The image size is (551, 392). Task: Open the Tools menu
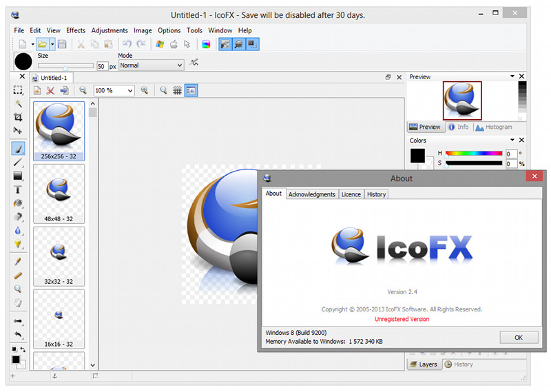pos(194,30)
